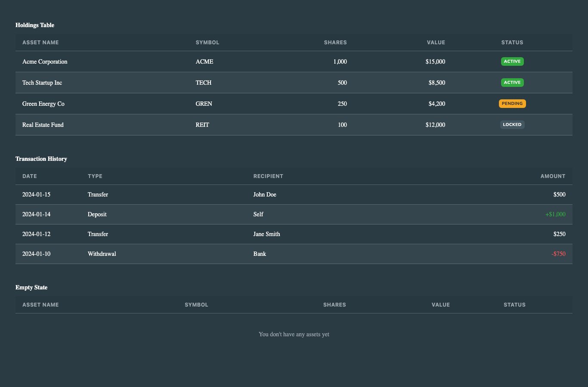
Task: Click the $15,000 value cell
Action: tap(435, 61)
